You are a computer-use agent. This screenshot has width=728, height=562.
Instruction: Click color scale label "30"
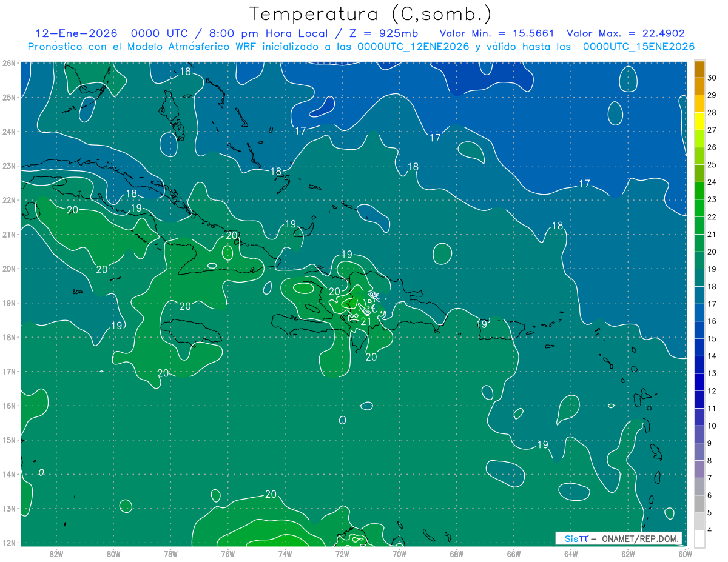tap(712, 78)
